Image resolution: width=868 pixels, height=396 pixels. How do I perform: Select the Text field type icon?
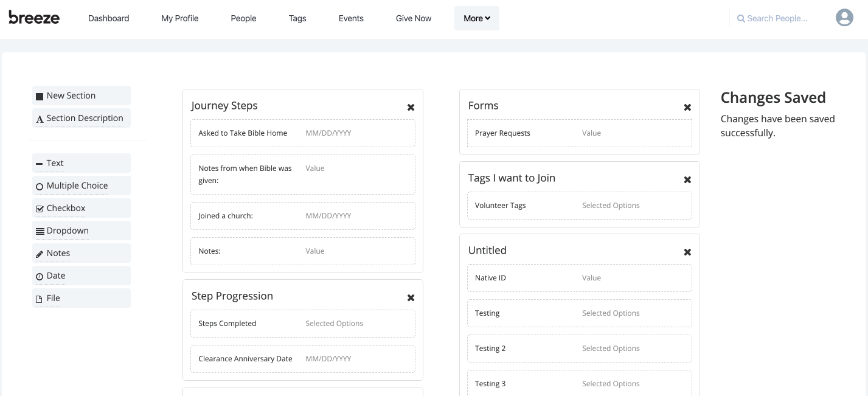coord(39,163)
